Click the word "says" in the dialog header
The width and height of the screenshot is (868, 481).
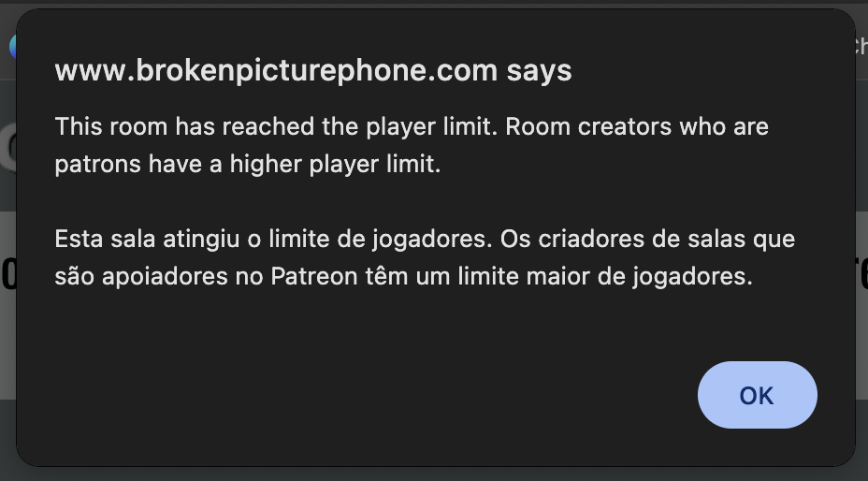pos(539,71)
